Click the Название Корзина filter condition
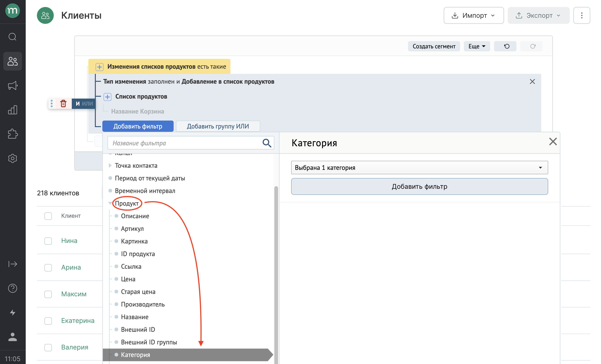Viewport: 601px width, 364px height. 138,111
